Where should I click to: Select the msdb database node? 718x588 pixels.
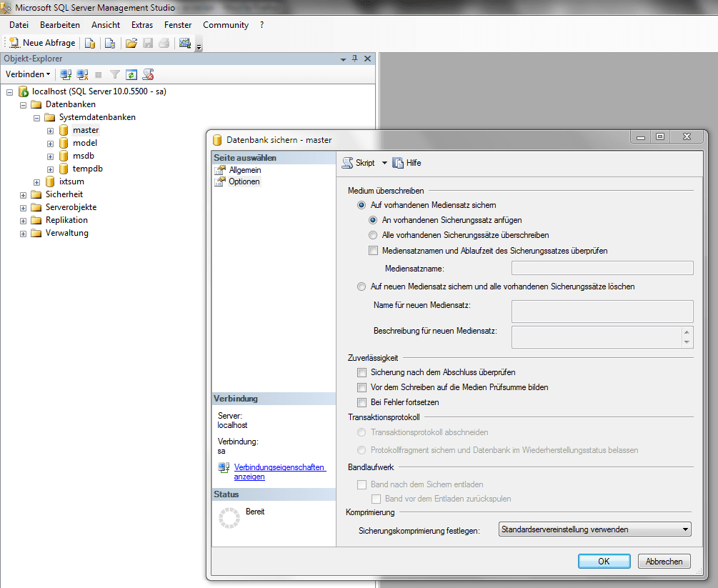point(84,156)
